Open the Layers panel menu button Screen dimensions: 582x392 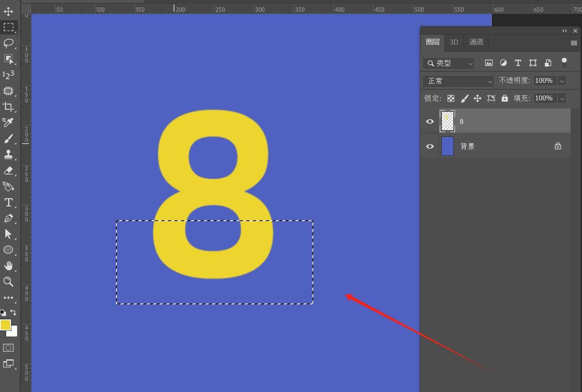[x=573, y=43]
